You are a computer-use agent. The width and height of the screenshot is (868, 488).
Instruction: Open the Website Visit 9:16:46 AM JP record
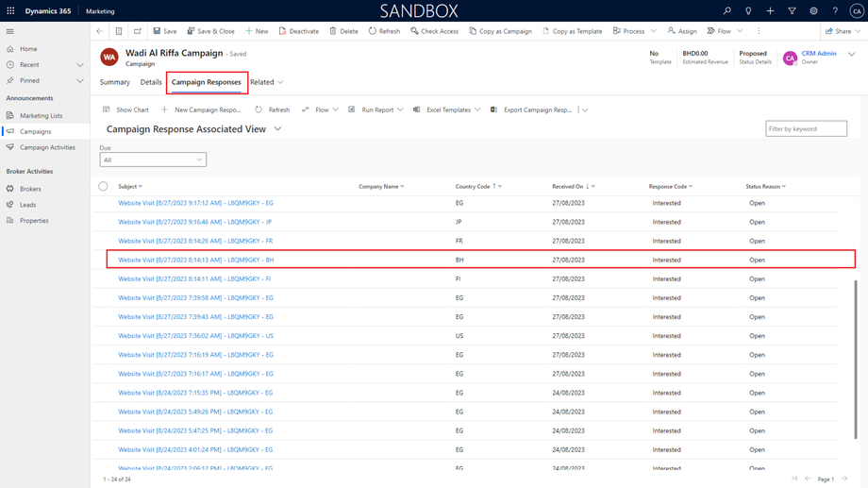pos(194,222)
